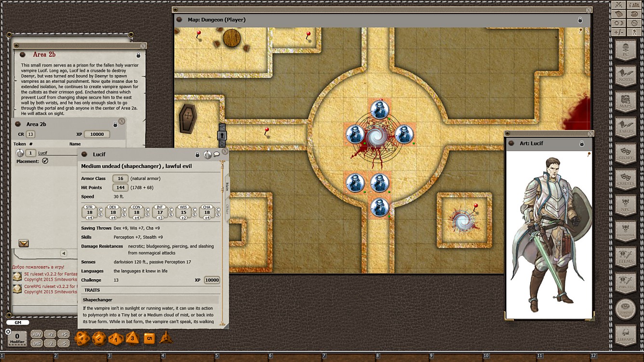Roll Lucif's STR save with the S button
Image resolution: width=644 pixels, height=362 pixels.
[x=101, y=215]
